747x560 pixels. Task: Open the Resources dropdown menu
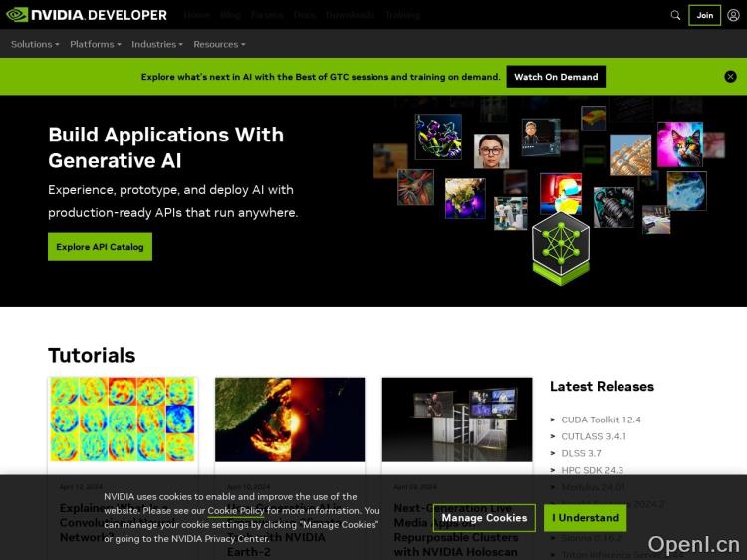[219, 44]
